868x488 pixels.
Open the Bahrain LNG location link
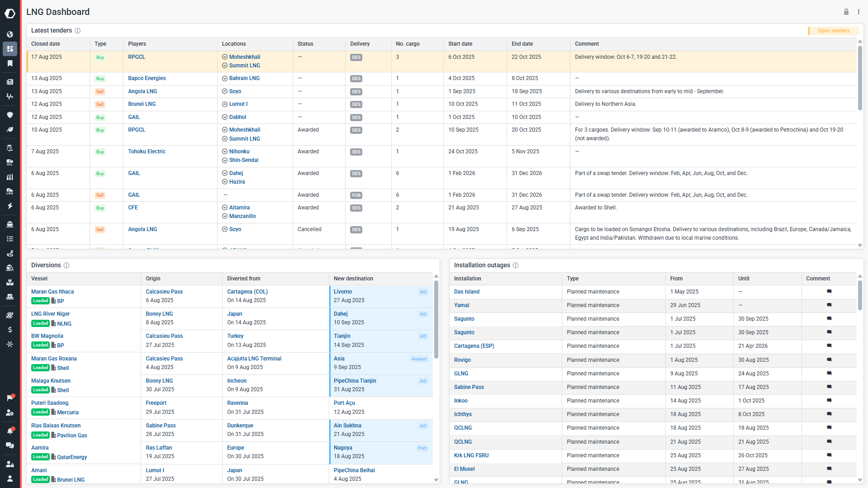click(244, 78)
